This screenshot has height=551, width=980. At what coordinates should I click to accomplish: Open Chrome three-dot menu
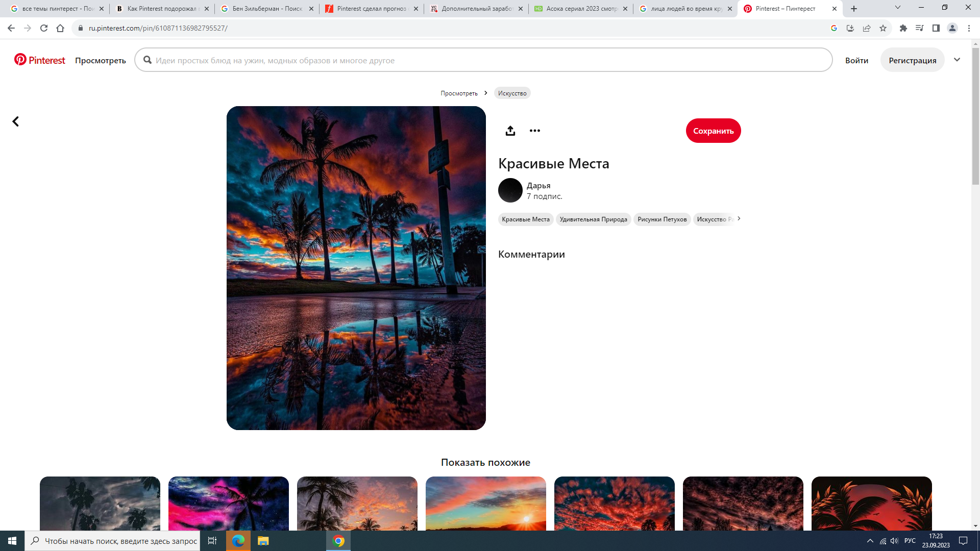coord(969,28)
